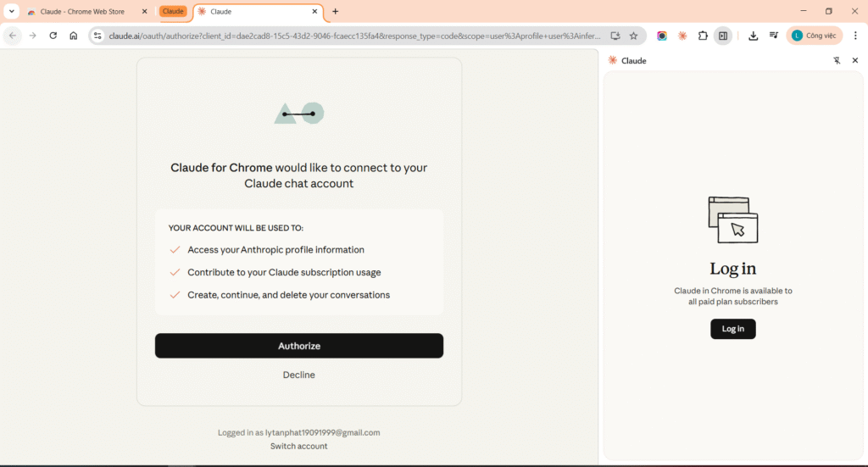
Task: Close the Claude side panel
Action: pyautogui.click(x=854, y=60)
